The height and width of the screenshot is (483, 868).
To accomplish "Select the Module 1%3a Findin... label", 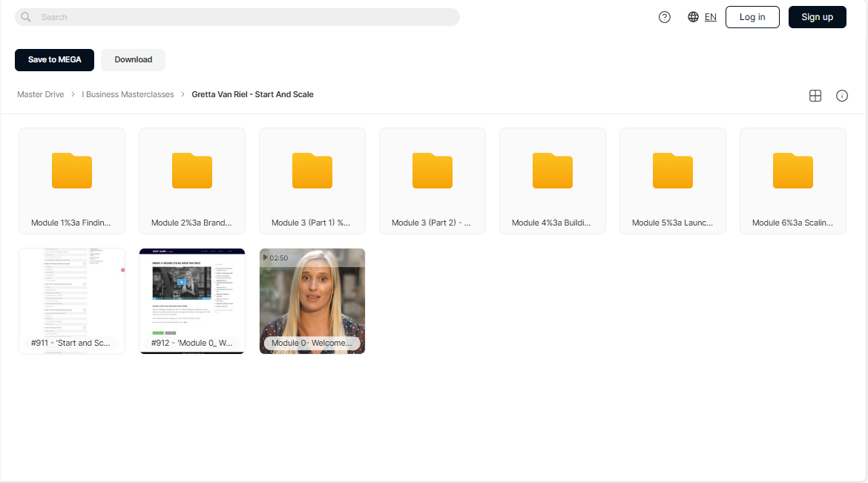I will click(x=71, y=223).
